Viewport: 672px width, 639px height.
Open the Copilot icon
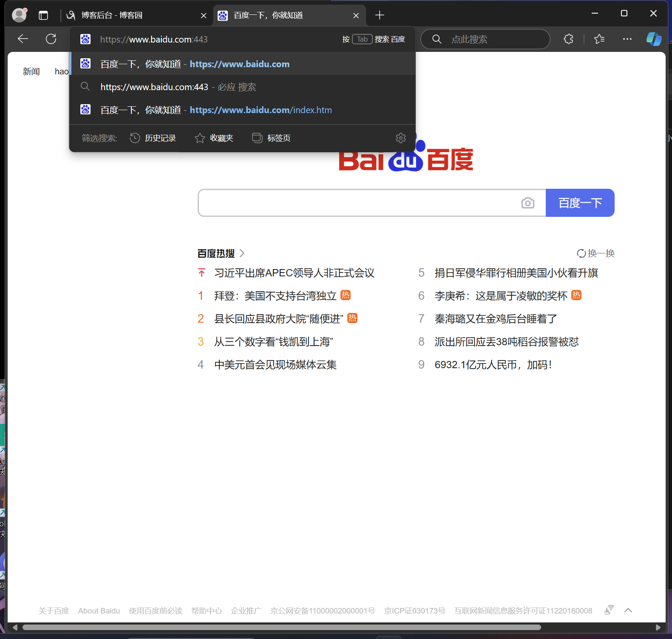pos(654,39)
